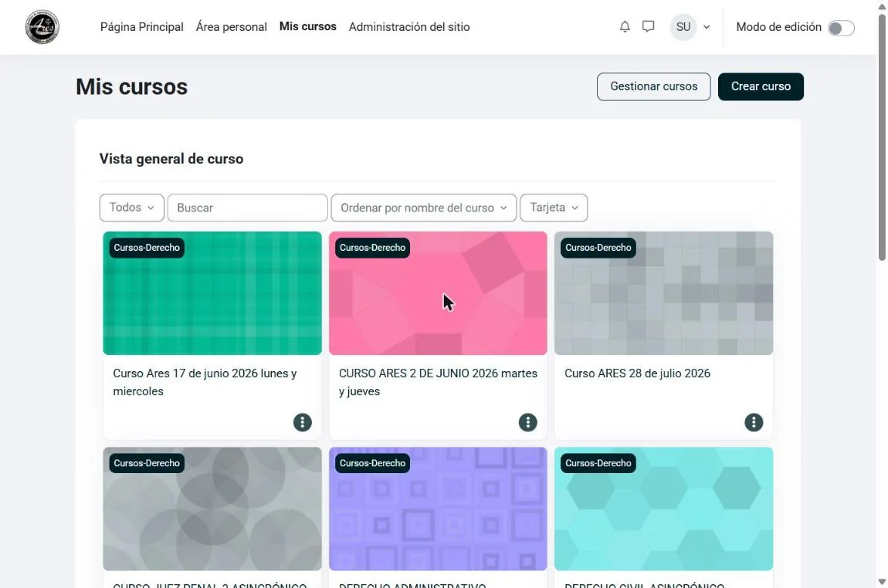This screenshot has height=588, width=888.
Task: Click Cursos-Derecho badge on purple squares card
Action: 373,463
